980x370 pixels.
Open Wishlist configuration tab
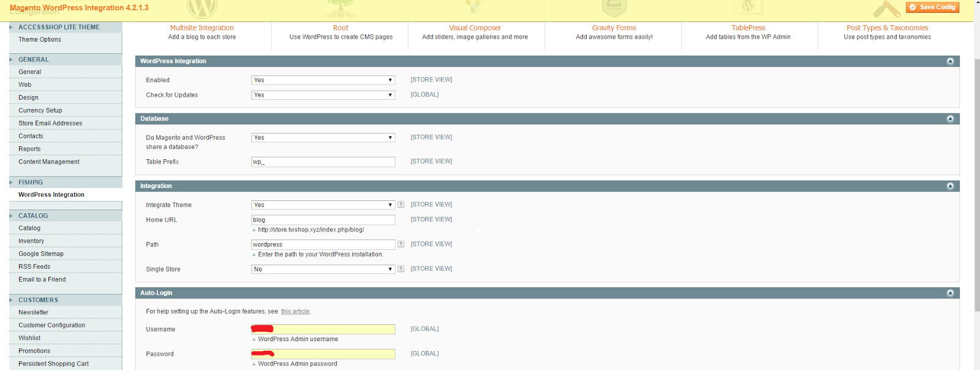click(29, 338)
